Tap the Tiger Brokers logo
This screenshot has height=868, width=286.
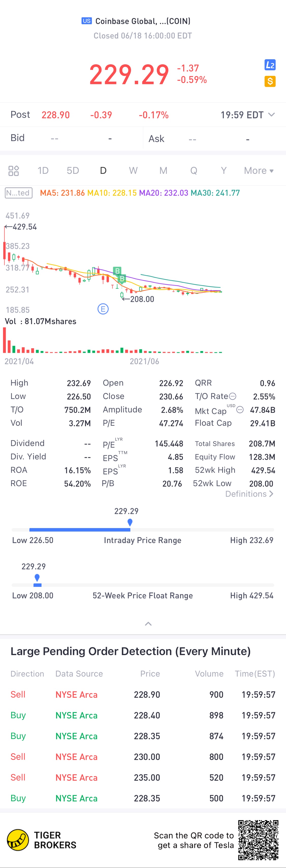(18, 840)
